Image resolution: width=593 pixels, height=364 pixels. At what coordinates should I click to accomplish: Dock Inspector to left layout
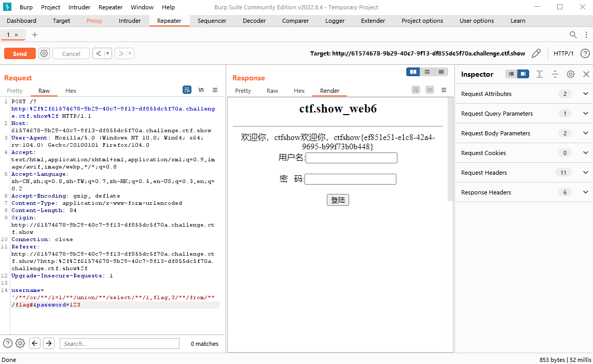(x=512, y=74)
